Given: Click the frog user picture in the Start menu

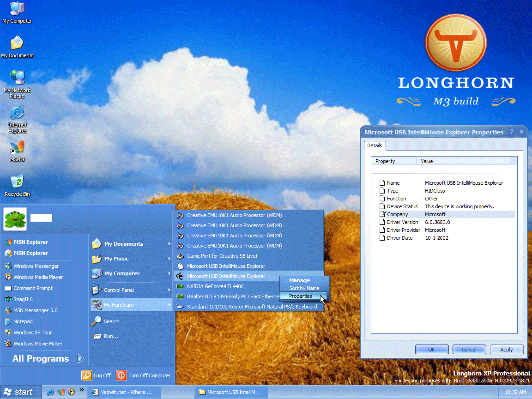Looking at the screenshot, I should (x=15, y=219).
